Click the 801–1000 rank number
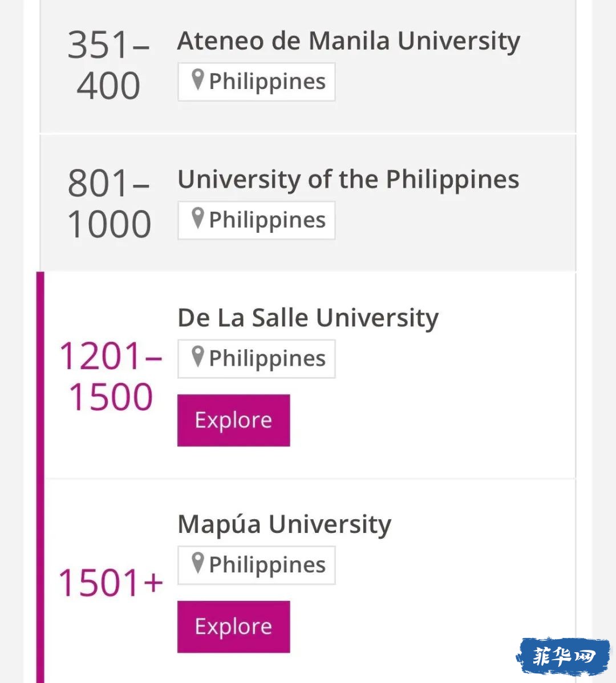616x683 pixels. 109,203
